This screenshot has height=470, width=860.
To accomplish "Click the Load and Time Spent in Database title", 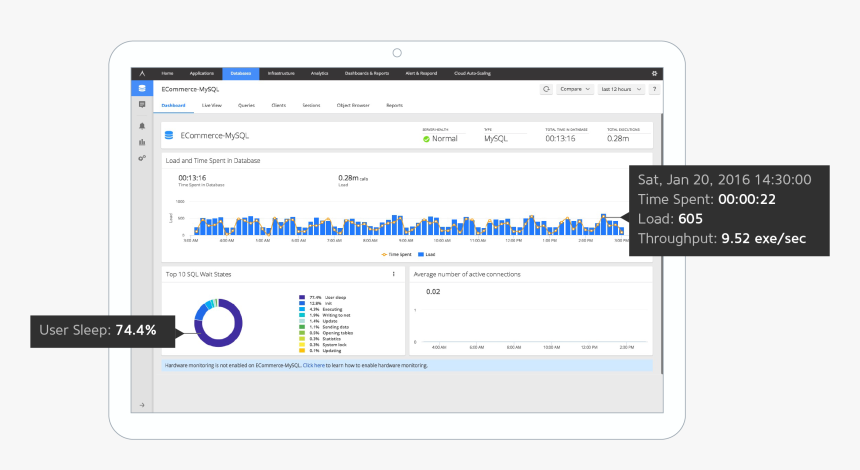I will click(213, 161).
